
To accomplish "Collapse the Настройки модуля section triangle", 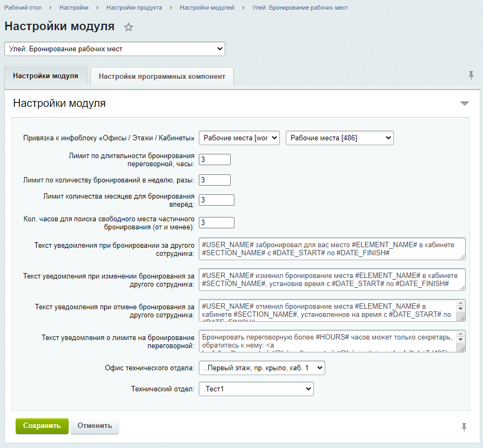I will click(x=464, y=104).
